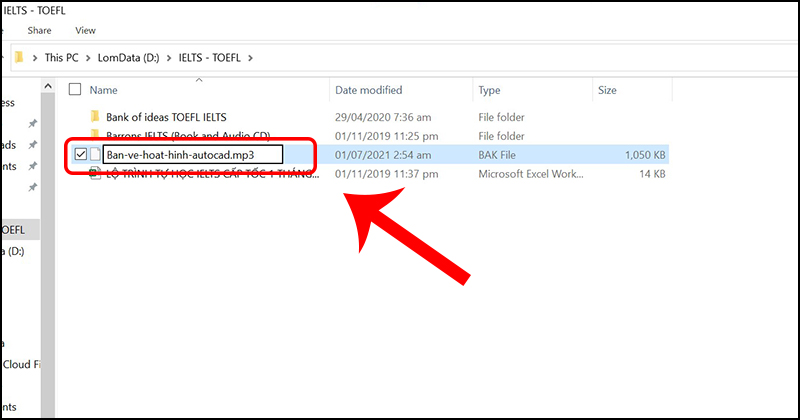The height and width of the screenshot is (420, 800).
Task: Toggle the select-all checkbox beside Name
Action: pyautogui.click(x=75, y=89)
